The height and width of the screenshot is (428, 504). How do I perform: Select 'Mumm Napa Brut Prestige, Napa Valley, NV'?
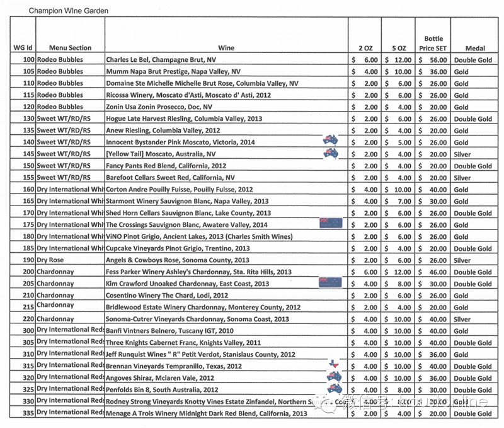pos(227,71)
